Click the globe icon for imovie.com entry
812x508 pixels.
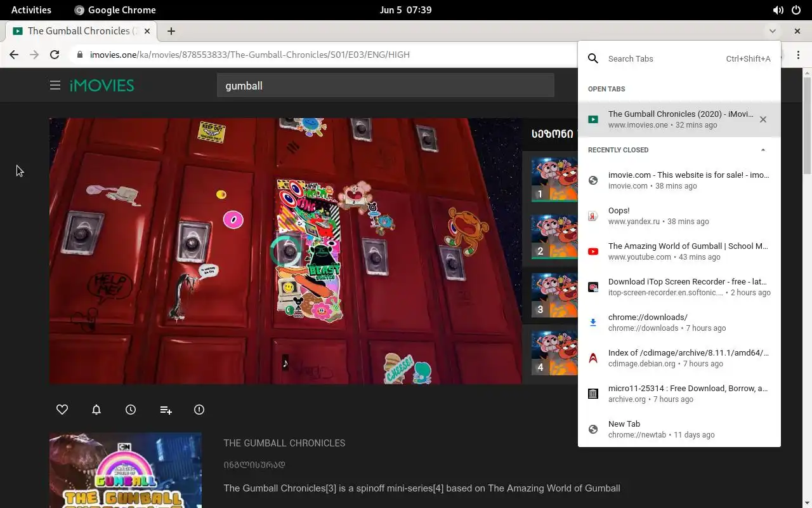(593, 180)
